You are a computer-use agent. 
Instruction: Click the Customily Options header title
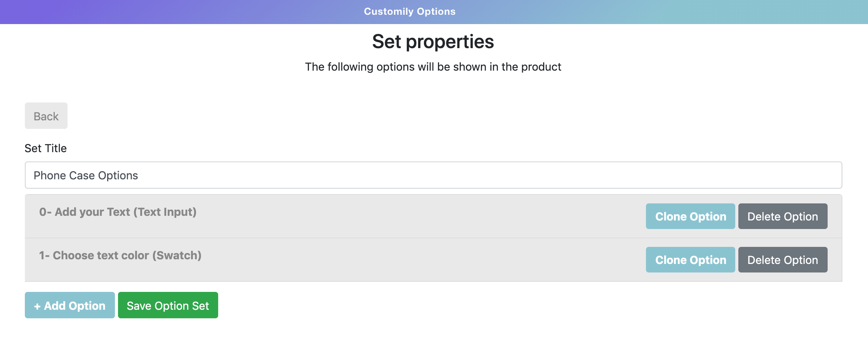[x=410, y=12]
